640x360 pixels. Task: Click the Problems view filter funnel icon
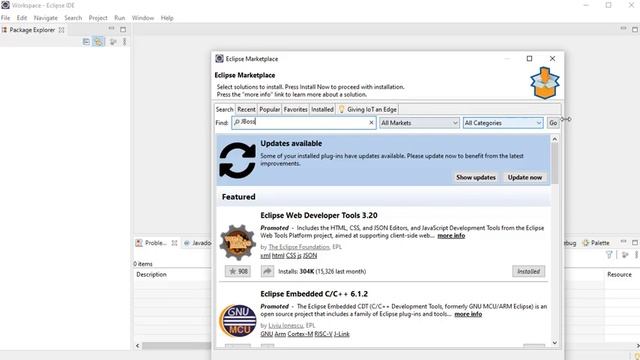click(609, 255)
